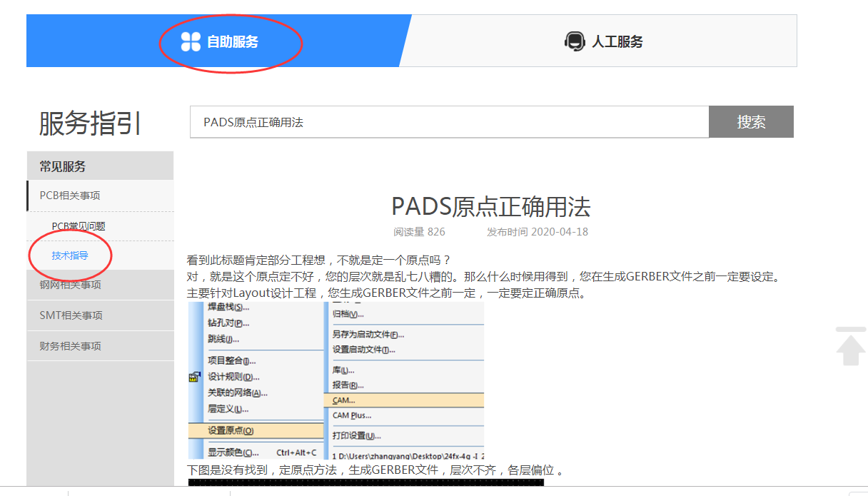Expand the 钢网相关事项 sidebar section

click(x=70, y=285)
